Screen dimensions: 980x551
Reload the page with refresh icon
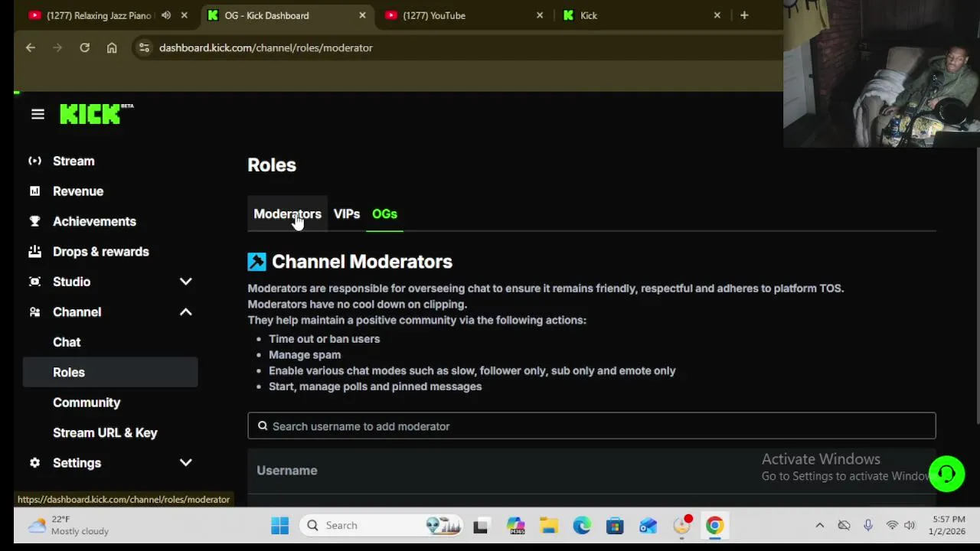pos(84,47)
